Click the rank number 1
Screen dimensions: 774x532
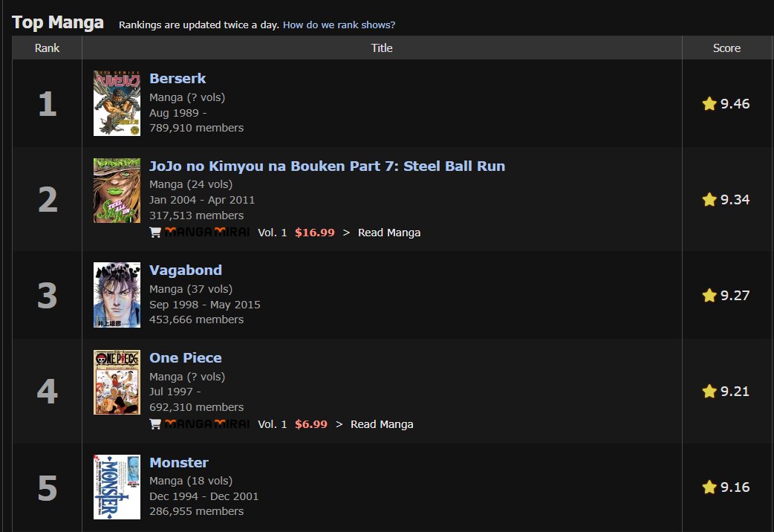[x=48, y=104]
